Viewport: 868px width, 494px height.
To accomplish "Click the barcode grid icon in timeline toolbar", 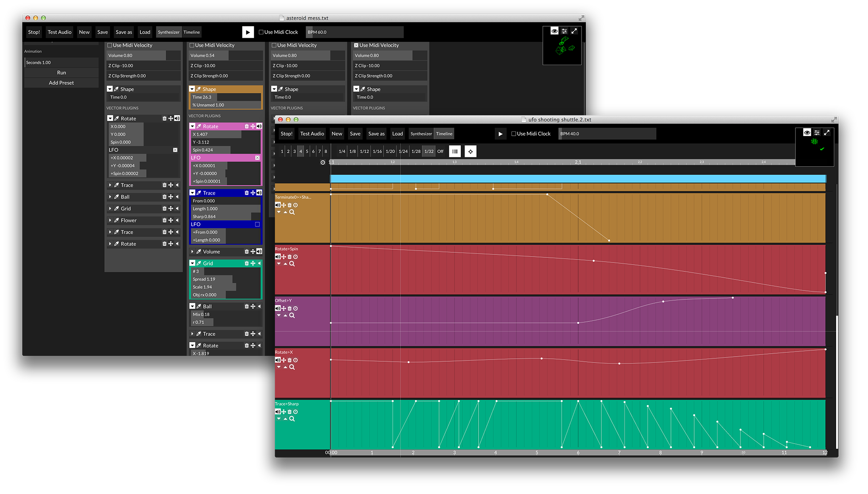I will (x=455, y=151).
